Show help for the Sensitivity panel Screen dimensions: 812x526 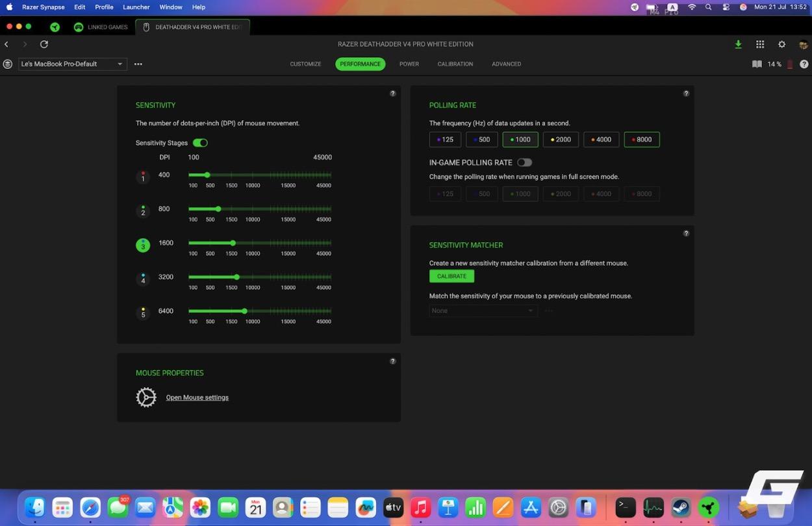[392, 94]
